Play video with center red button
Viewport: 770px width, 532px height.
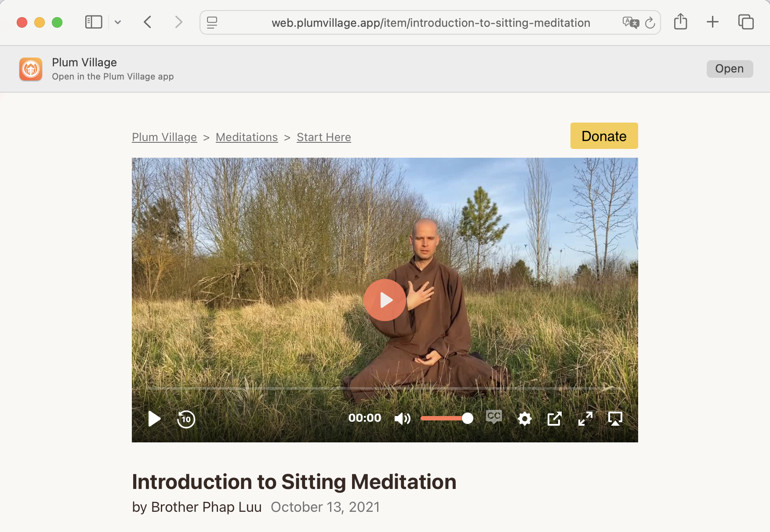pyautogui.click(x=385, y=300)
